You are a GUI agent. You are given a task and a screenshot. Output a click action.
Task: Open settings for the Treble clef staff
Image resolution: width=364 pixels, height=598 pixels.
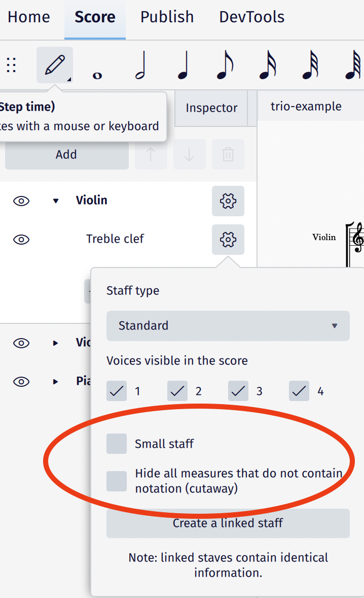228,240
